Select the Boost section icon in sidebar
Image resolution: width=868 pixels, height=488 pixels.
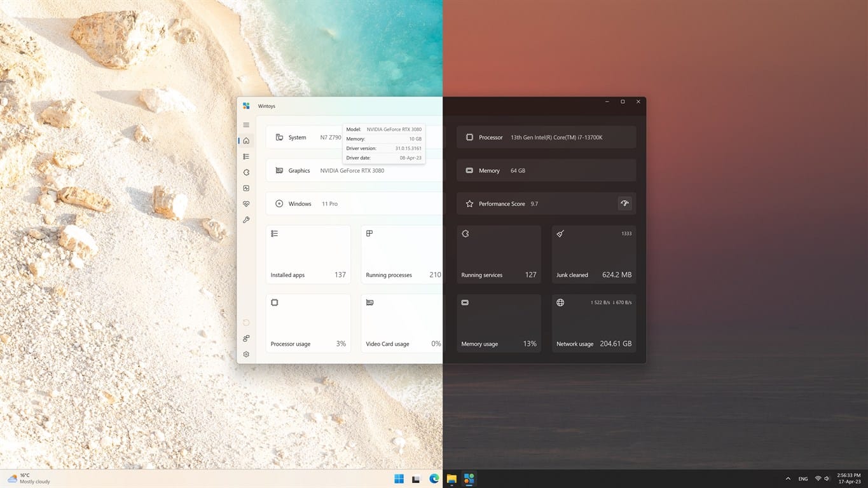click(x=246, y=188)
